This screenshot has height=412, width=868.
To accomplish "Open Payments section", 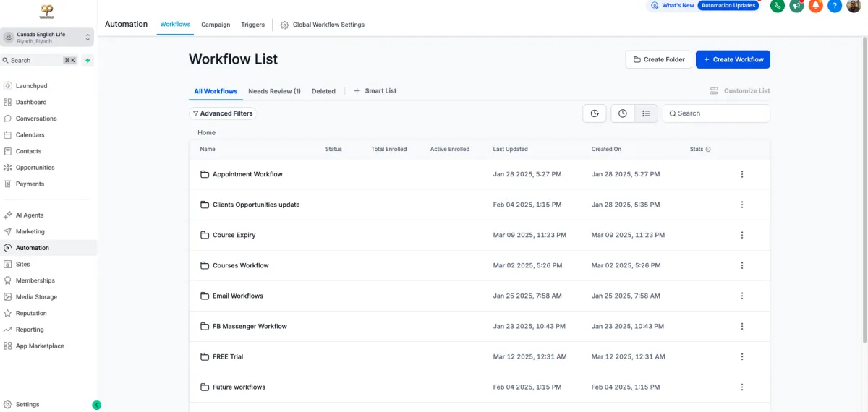I will click(x=30, y=184).
